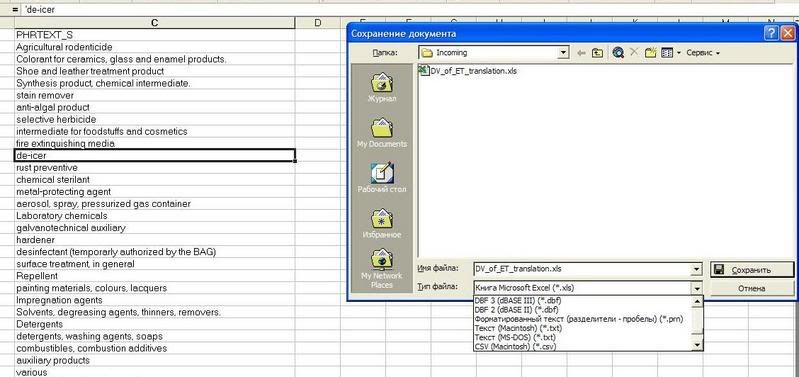Image resolution: width=799 pixels, height=377 pixels.
Task: Select cell Colorant for ceramics, glass and enamel
Action: click(x=154, y=59)
